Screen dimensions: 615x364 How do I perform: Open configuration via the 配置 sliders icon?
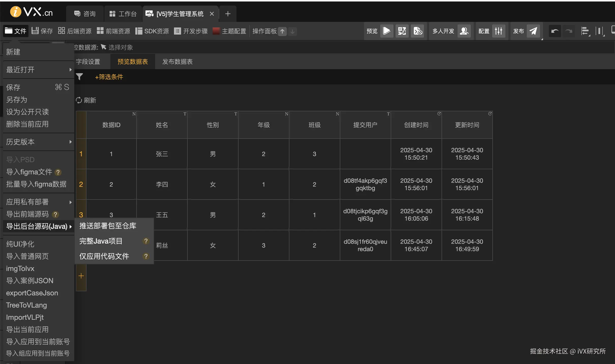pos(499,31)
